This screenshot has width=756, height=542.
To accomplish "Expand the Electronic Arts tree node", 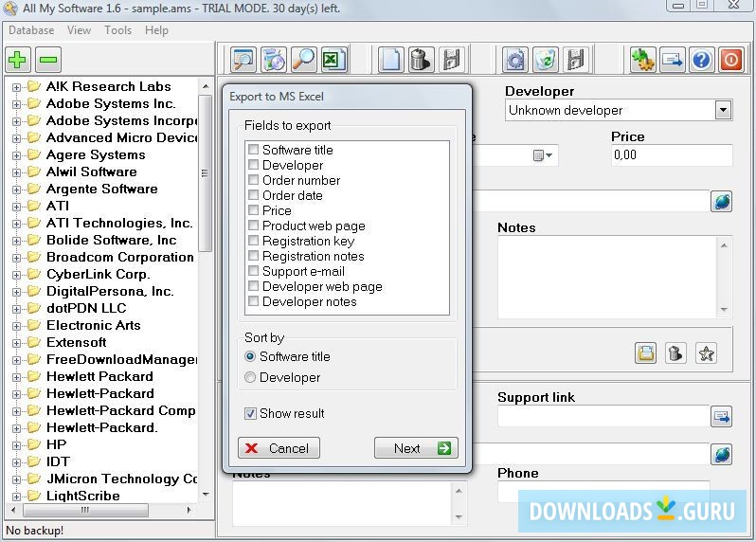I will (16, 326).
